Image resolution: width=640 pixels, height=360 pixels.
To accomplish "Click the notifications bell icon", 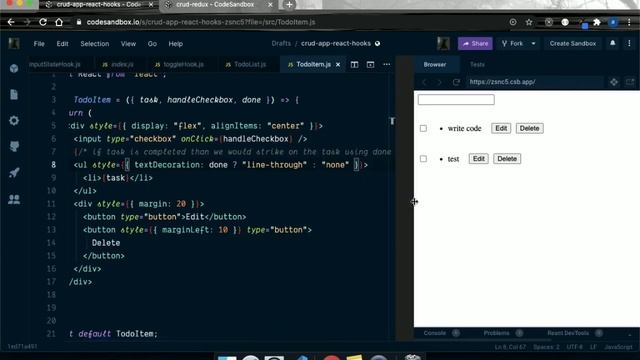I will click(613, 43).
